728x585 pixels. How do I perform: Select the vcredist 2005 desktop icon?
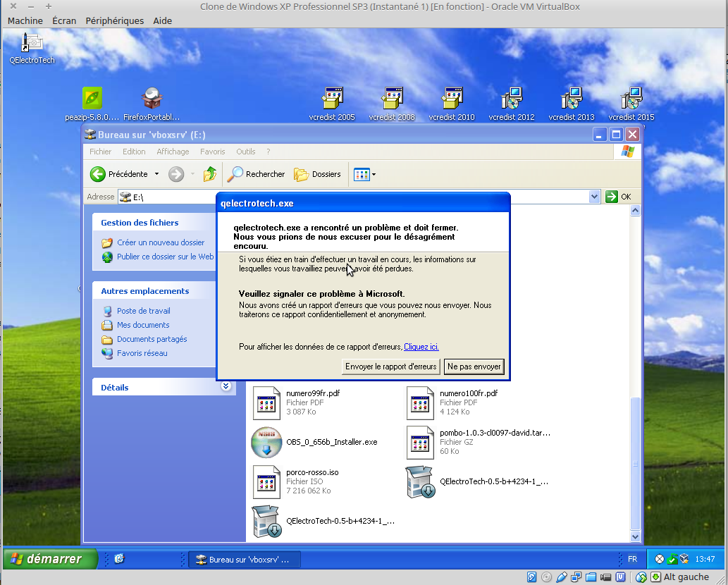[332, 99]
